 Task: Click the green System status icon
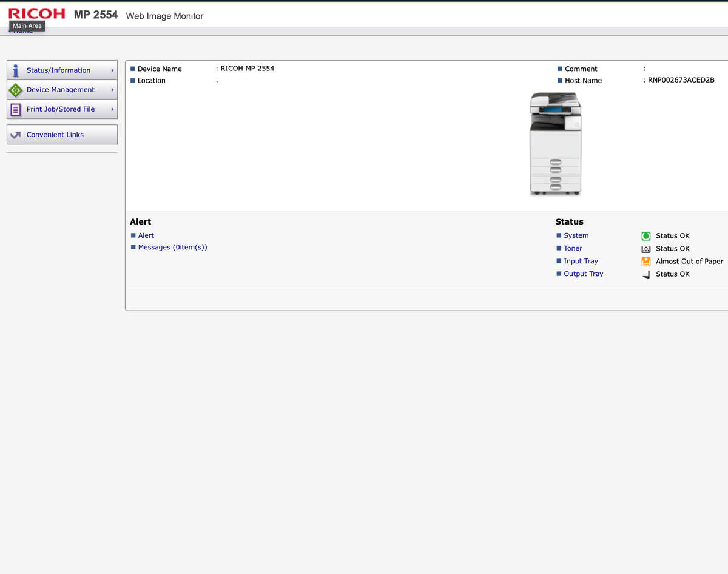click(645, 236)
